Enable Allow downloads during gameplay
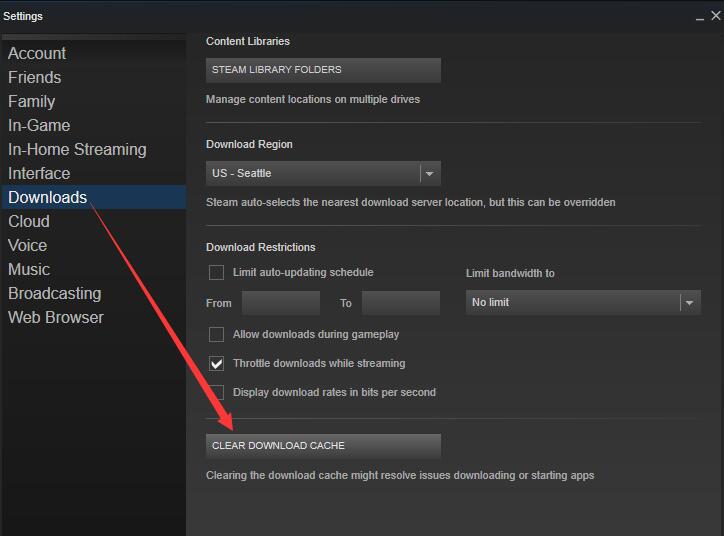This screenshot has height=536, width=724. 217,335
